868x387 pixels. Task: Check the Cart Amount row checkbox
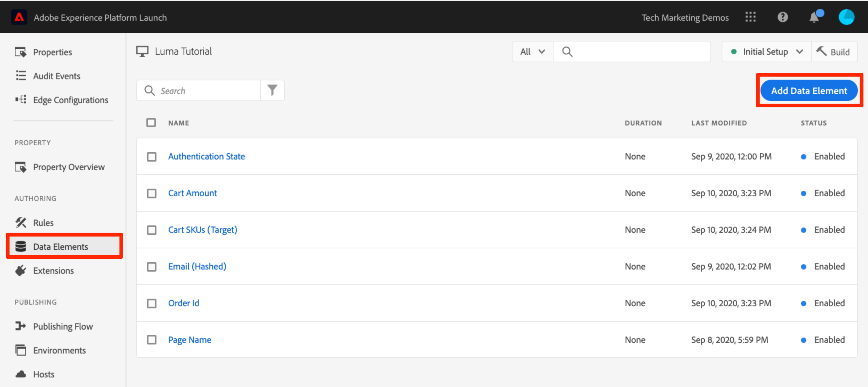pos(152,193)
